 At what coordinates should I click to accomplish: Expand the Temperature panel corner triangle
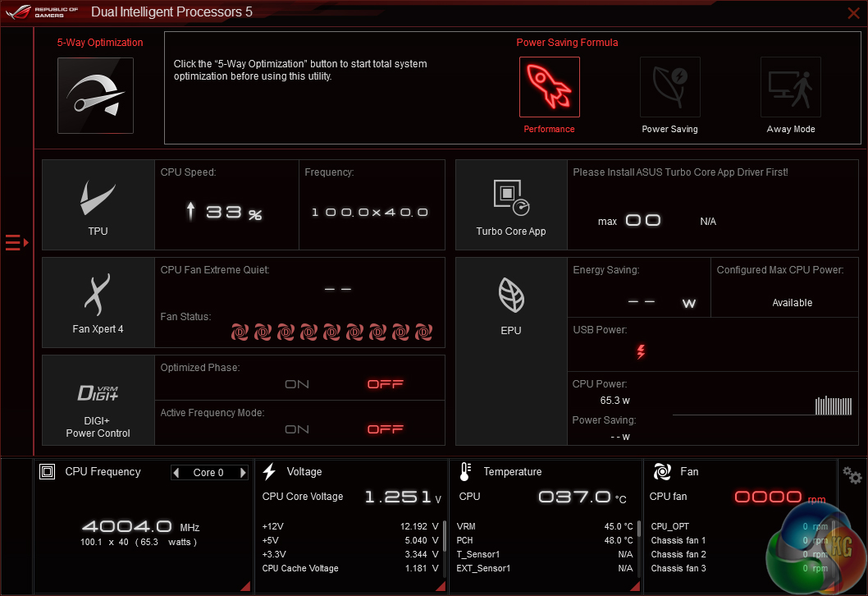click(x=636, y=586)
